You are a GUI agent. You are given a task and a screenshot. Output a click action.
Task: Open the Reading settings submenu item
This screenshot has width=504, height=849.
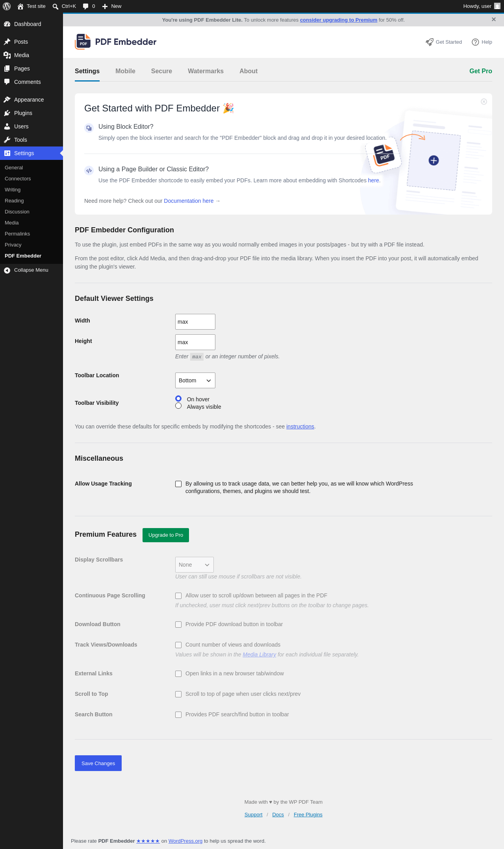14,201
